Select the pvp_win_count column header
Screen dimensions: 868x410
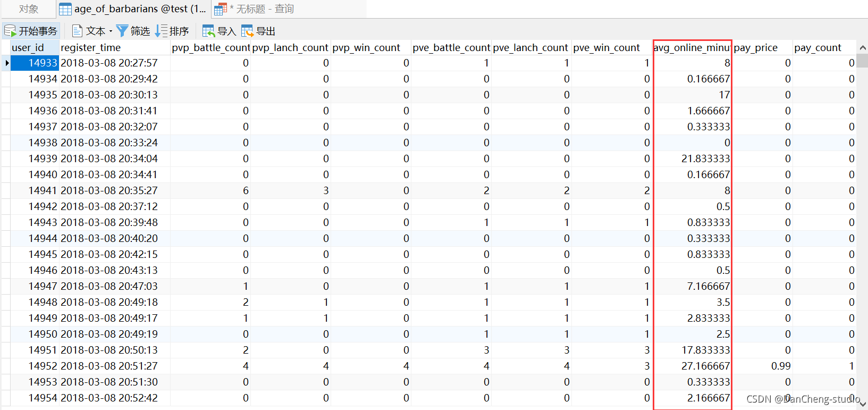click(371, 47)
